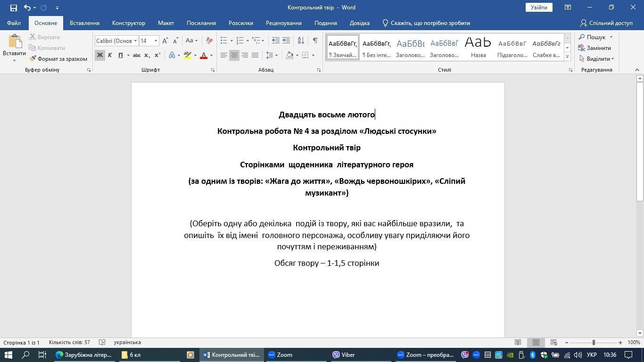Justify the paragraph text

click(x=255, y=55)
